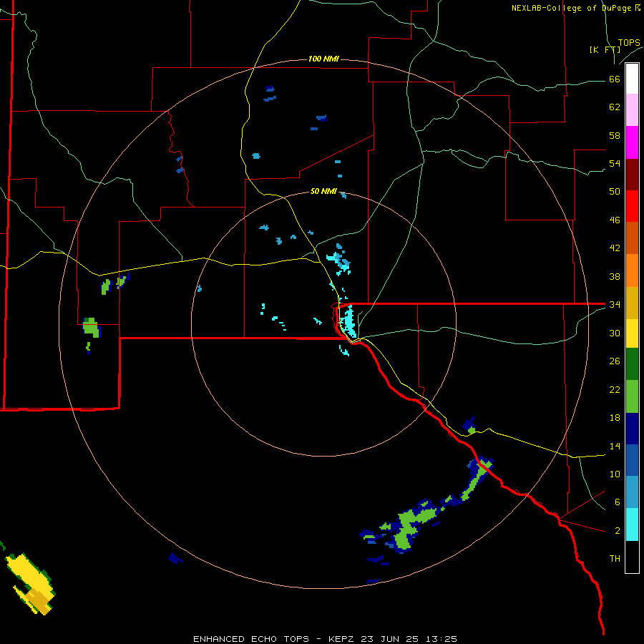Click the cyan 2-6 kft swatch

[632, 525]
